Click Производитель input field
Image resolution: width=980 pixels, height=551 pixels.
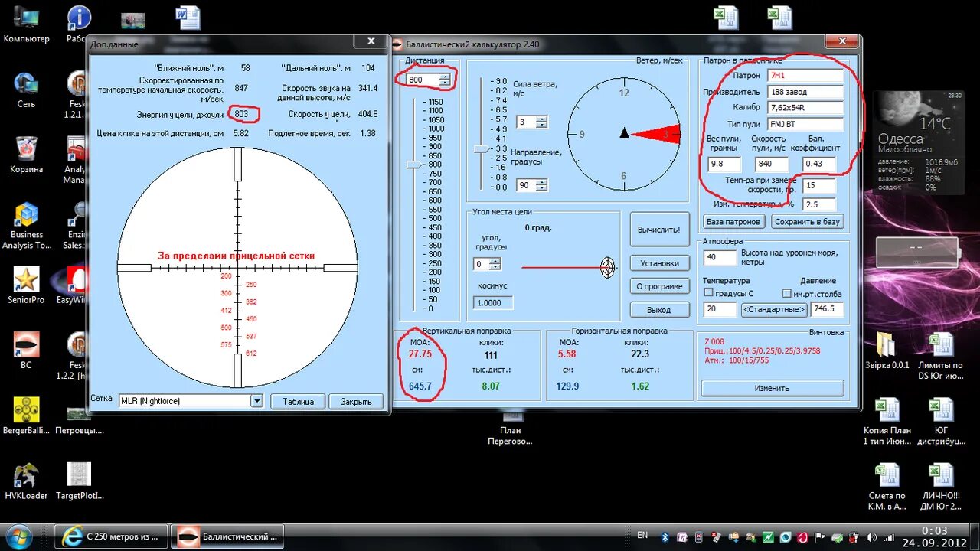(x=805, y=92)
